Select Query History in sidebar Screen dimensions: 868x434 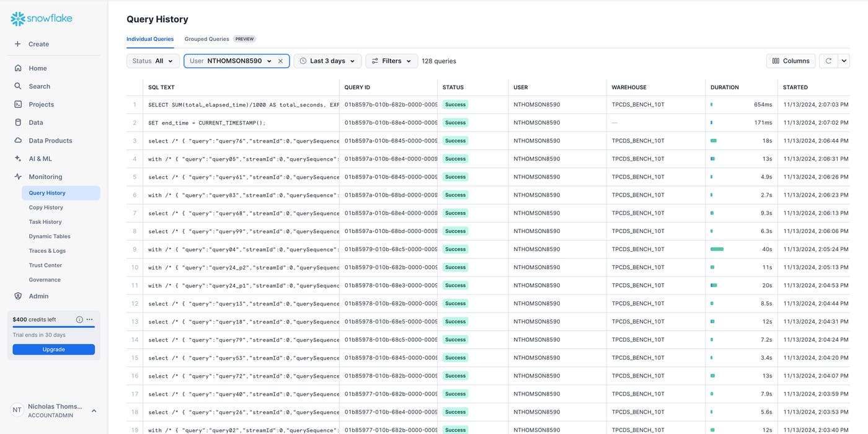[x=61, y=193]
